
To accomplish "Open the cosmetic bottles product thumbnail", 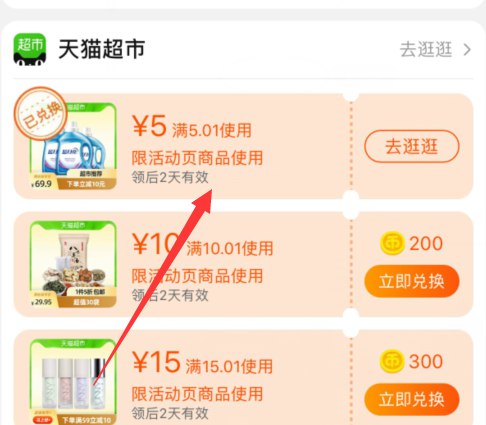I will [x=73, y=382].
